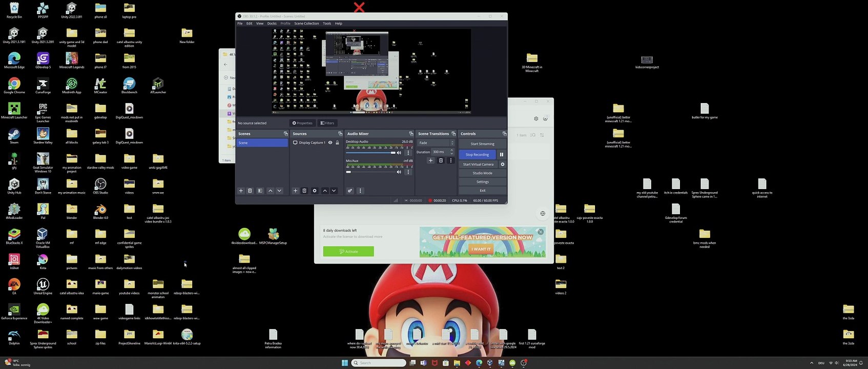Open the Docks menu in OBS
The height and width of the screenshot is (369, 868).
pyautogui.click(x=272, y=24)
